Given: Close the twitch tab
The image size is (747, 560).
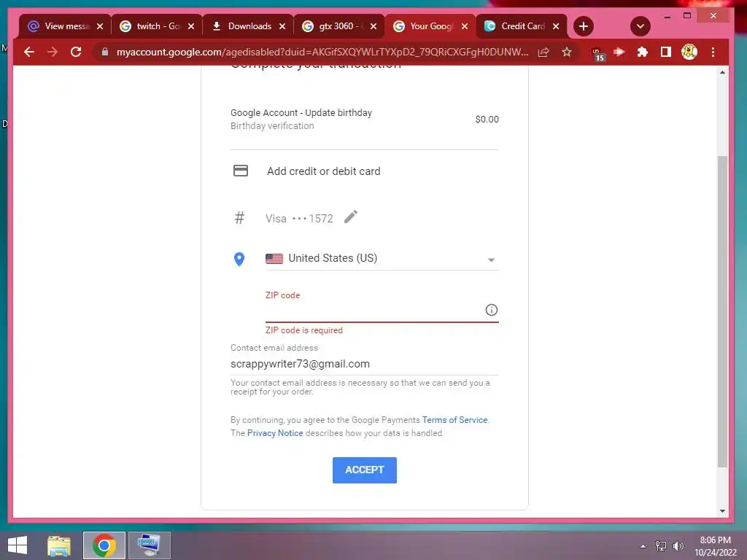Looking at the screenshot, I should 191,26.
